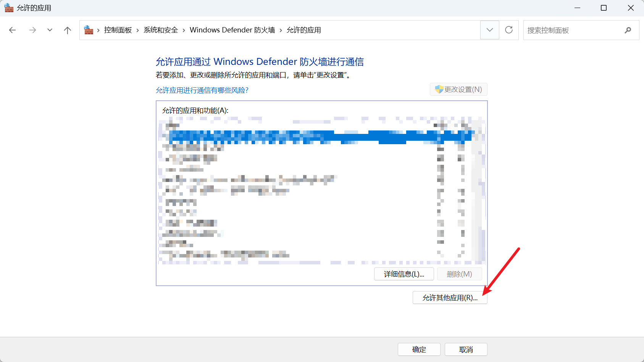Click the 更改设置(N) button
The image size is (644, 362).
point(458,90)
